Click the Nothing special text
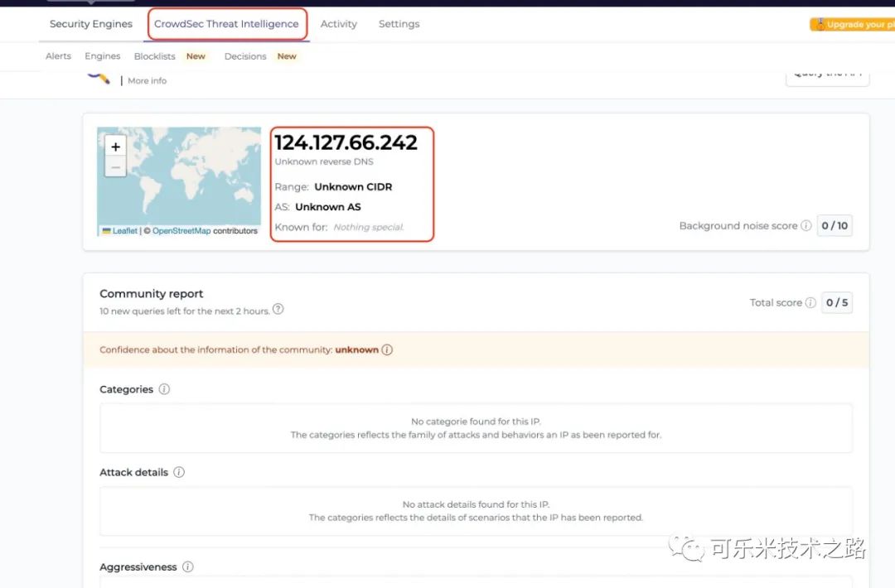The image size is (895, 588). [x=368, y=227]
